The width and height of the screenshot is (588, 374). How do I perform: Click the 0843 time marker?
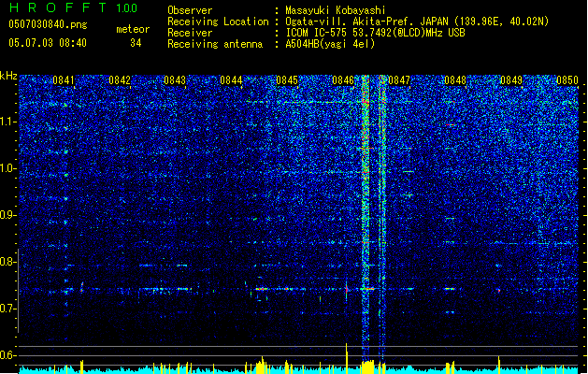(175, 80)
